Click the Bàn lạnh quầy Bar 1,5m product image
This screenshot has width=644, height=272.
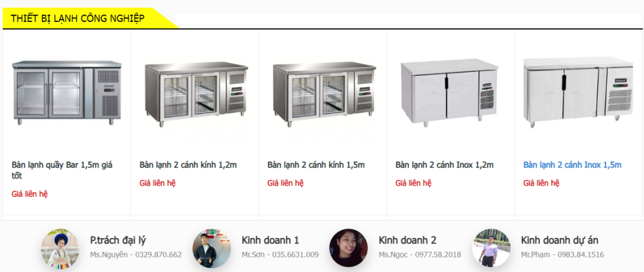(67, 93)
